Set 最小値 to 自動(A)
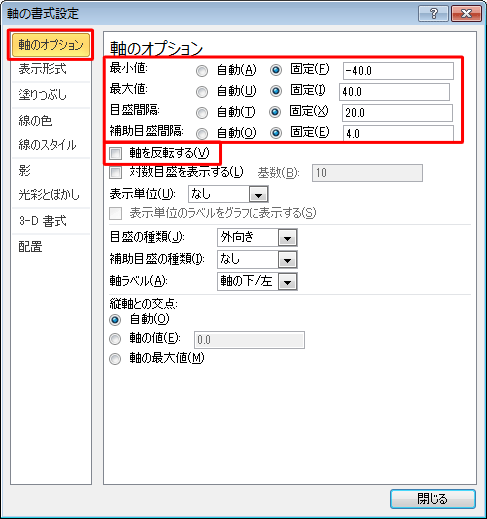Screen dimensions: 487x519 point(202,71)
